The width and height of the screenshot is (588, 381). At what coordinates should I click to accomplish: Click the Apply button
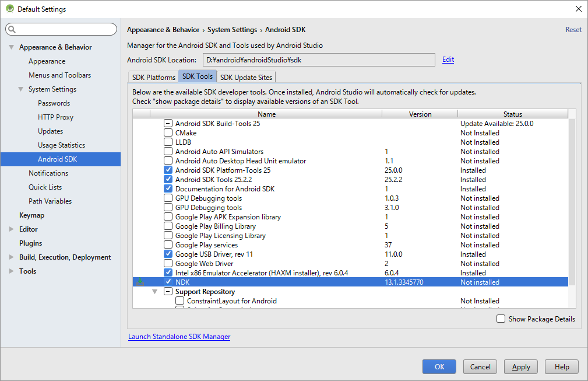pos(521,367)
